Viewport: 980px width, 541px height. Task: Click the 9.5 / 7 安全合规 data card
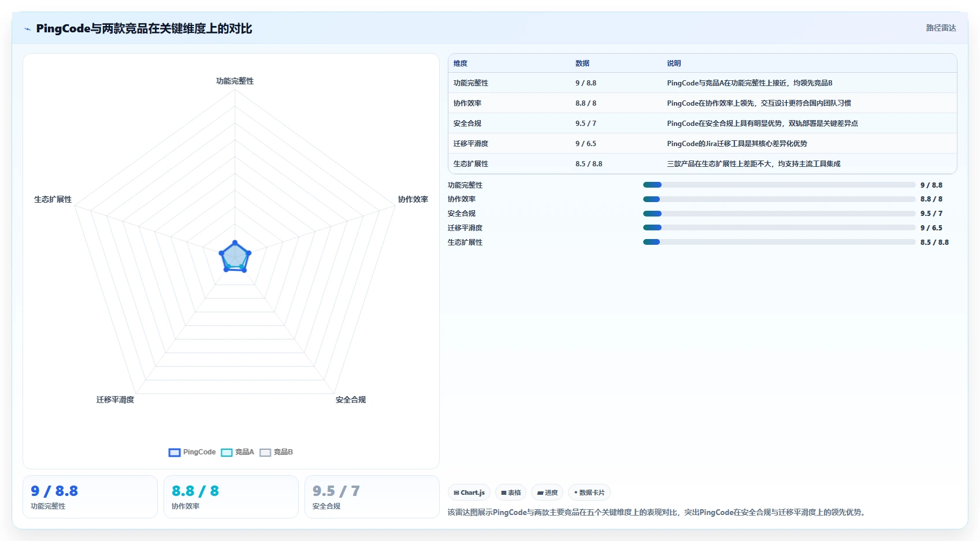click(x=372, y=497)
